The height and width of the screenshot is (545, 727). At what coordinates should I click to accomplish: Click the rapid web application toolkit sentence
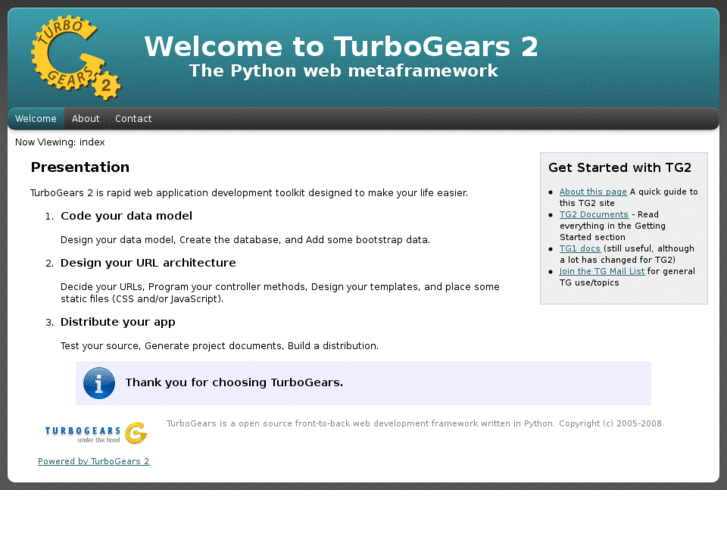[249, 193]
